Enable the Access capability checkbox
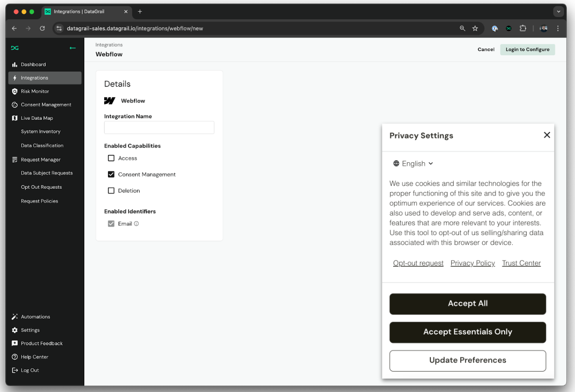 (111, 158)
